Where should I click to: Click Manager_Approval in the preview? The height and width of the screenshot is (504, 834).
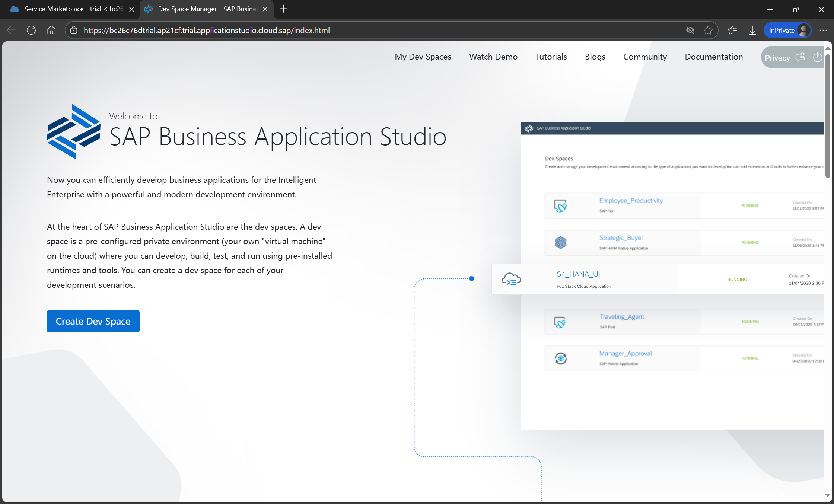coord(625,354)
